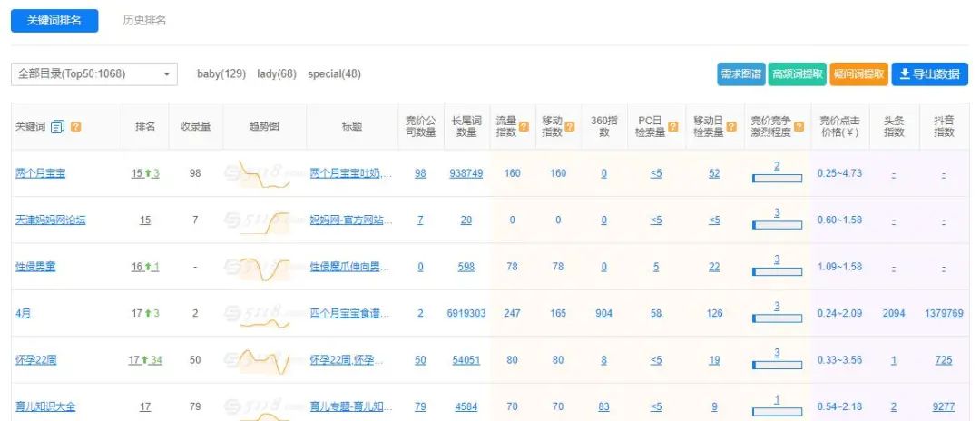Click 360指数 value 904
The height and width of the screenshot is (421, 980).
[x=603, y=314]
